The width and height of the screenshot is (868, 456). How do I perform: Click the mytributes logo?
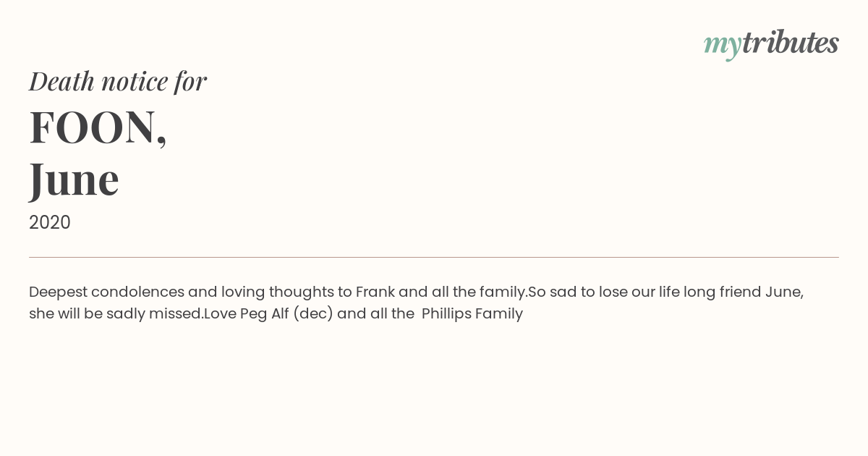[771, 44]
